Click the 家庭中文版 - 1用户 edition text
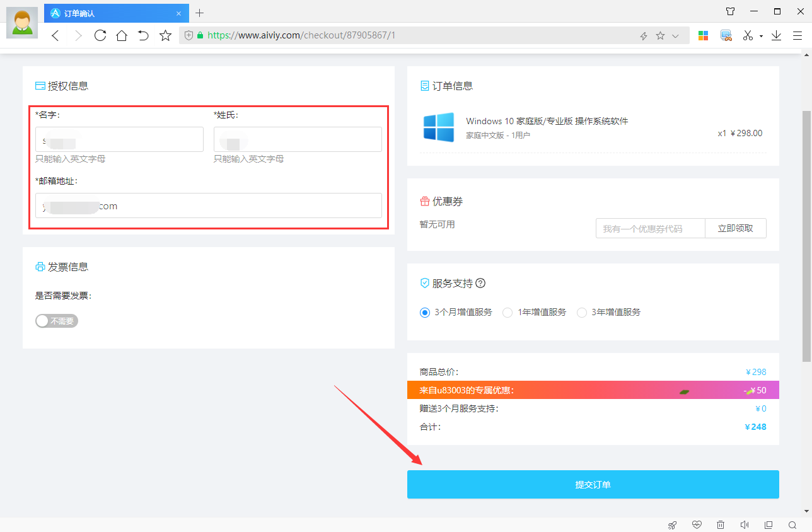 click(x=498, y=135)
